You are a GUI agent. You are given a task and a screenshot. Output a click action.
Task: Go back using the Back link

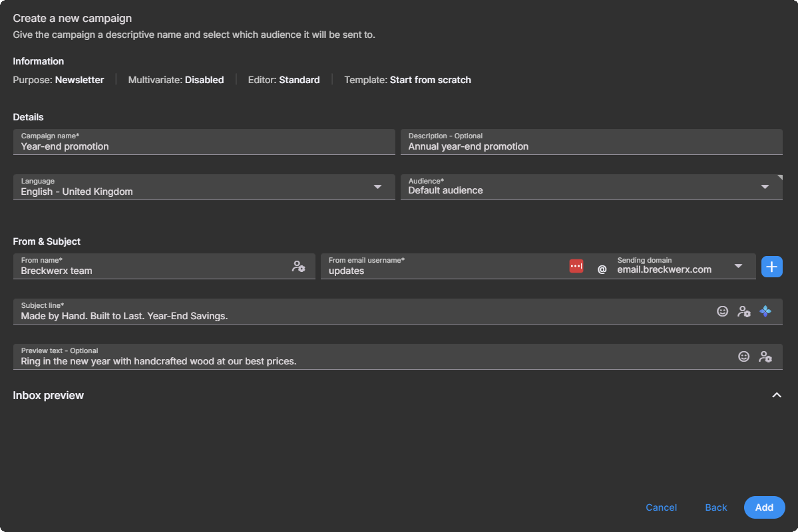click(715, 507)
